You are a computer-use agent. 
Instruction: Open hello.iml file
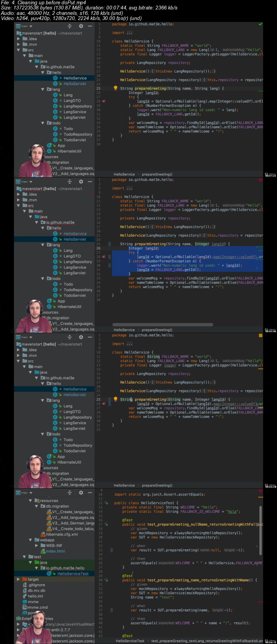point(33,596)
